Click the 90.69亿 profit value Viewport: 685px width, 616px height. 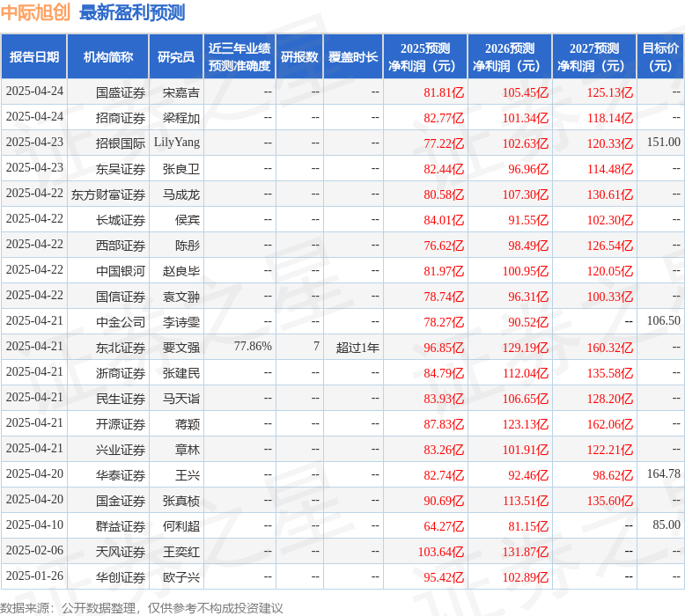[444, 501]
